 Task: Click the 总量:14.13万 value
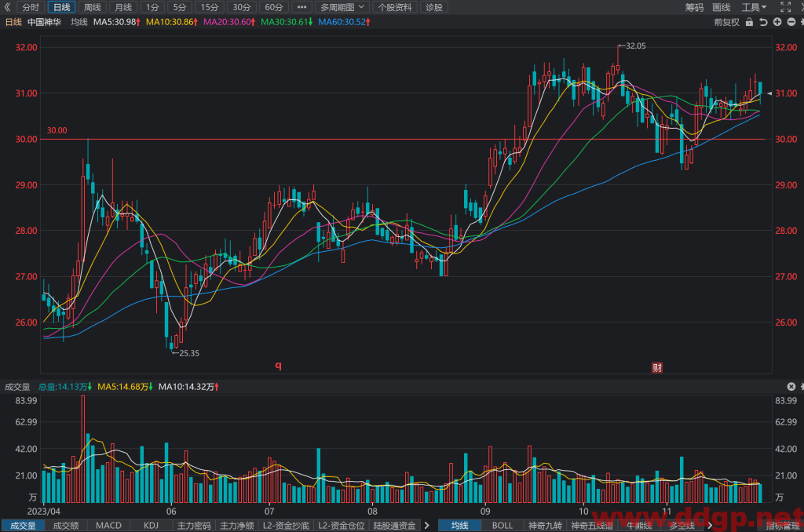pos(65,387)
